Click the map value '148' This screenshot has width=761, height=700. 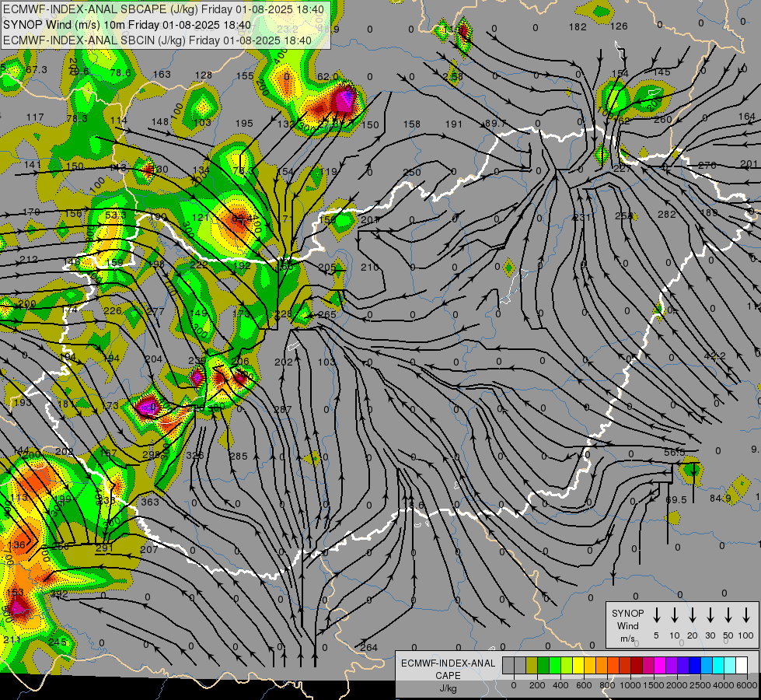[x=160, y=121]
